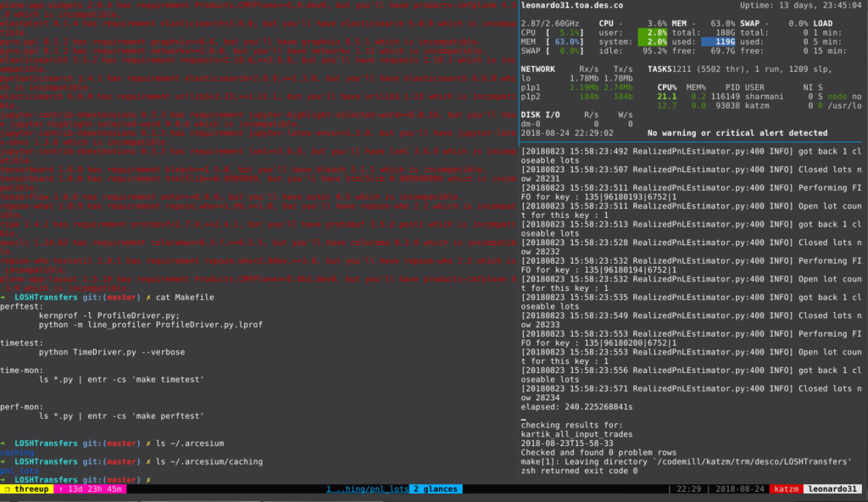Switch to tmux window 1 pnl_lots
The width and height of the screenshot is (868, 502).
[366, 489]
